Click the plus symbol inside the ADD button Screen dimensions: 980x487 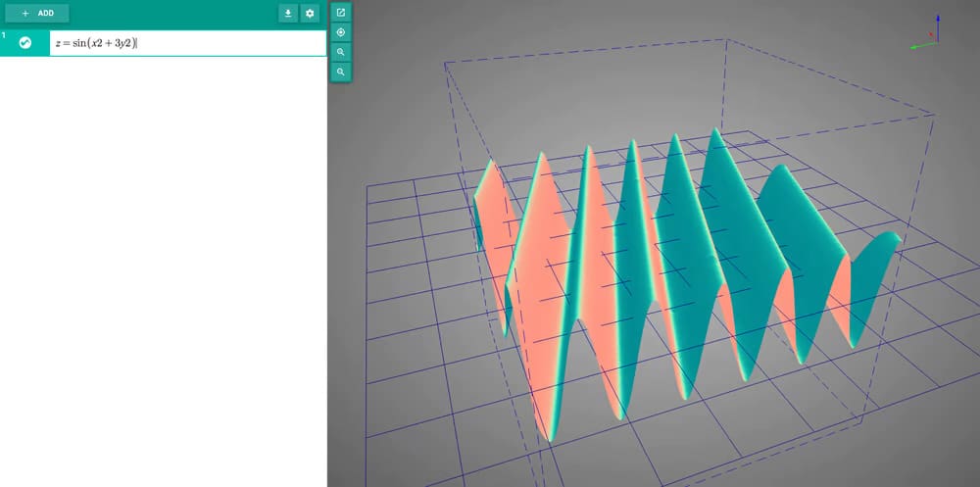[25, 14]
